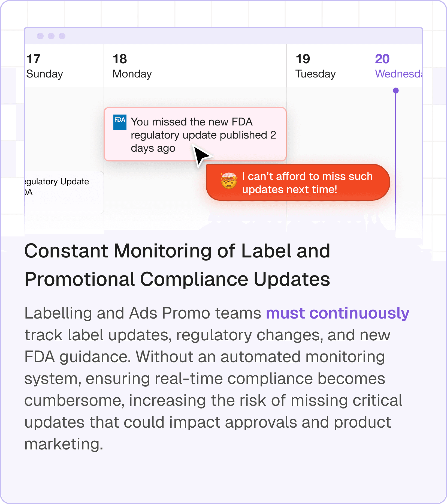447x504 pixels.
Task: Click the Constant Monitoring heading
Action: [x=177, y=265]
